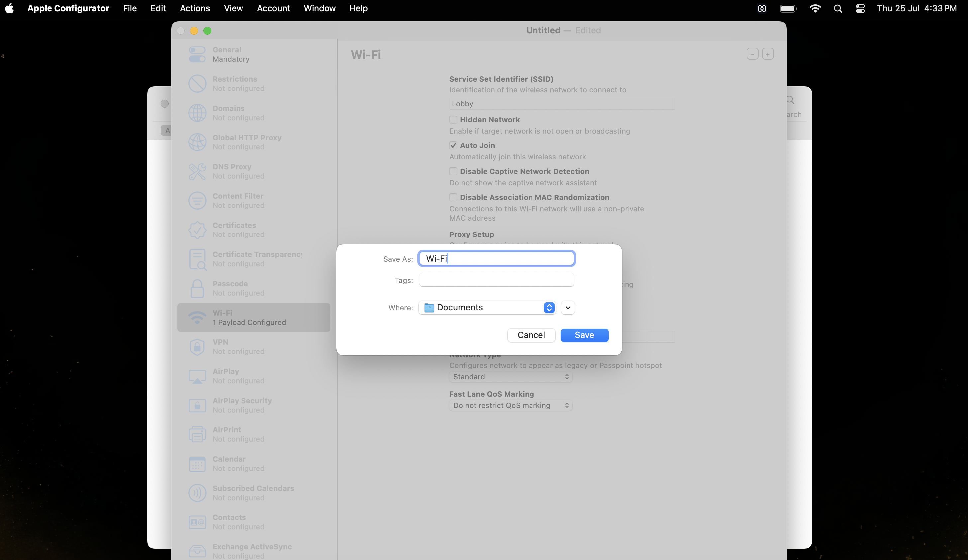
Task: Open the Account menu
Action: pyautogui.click(x=273, y=8)
